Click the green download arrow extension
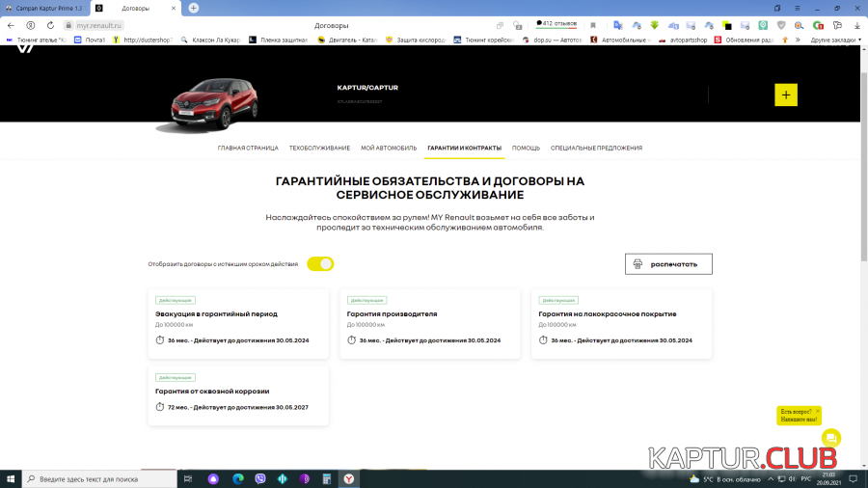Image resolution: width=868 pixels, height=488 pixels. click(654, 25)
